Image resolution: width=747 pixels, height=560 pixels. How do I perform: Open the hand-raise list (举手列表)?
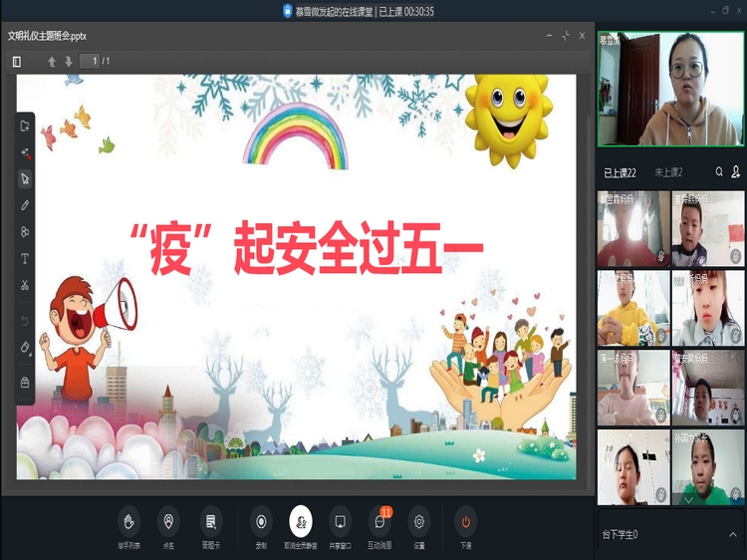(x=128, y=521)
